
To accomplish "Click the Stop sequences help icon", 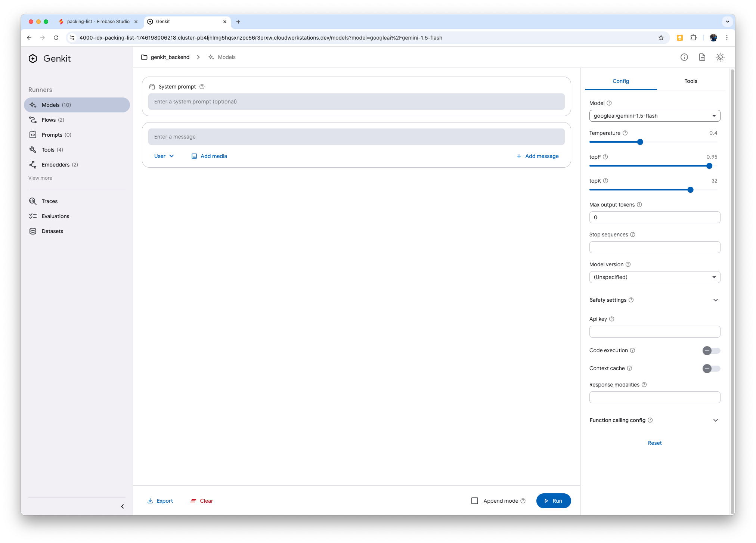I will coord(632,235).
